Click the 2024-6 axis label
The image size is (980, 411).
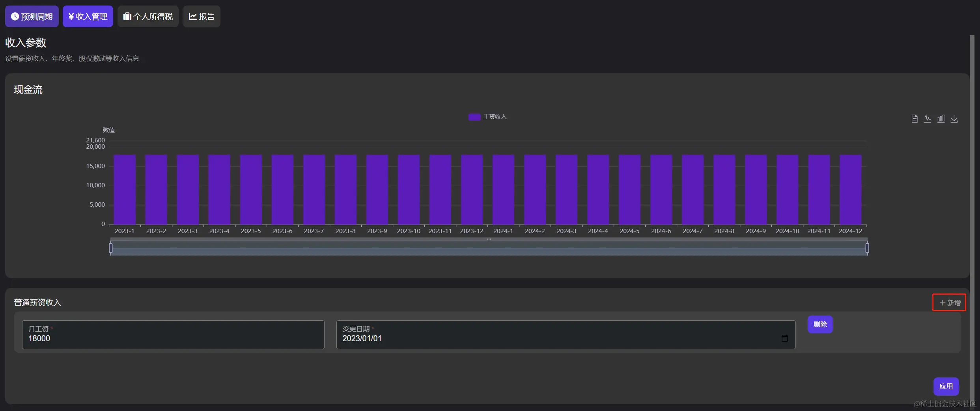click(x=661, y=231)
